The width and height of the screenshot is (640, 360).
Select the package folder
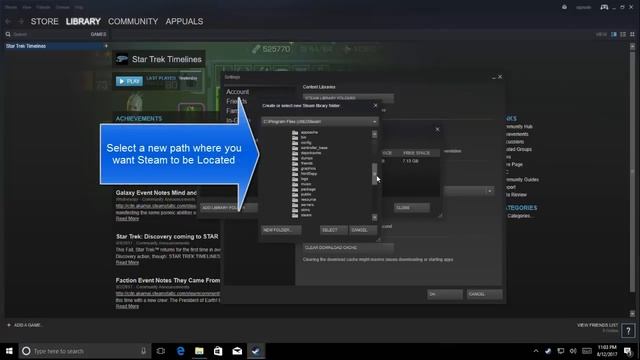point(308,189)
